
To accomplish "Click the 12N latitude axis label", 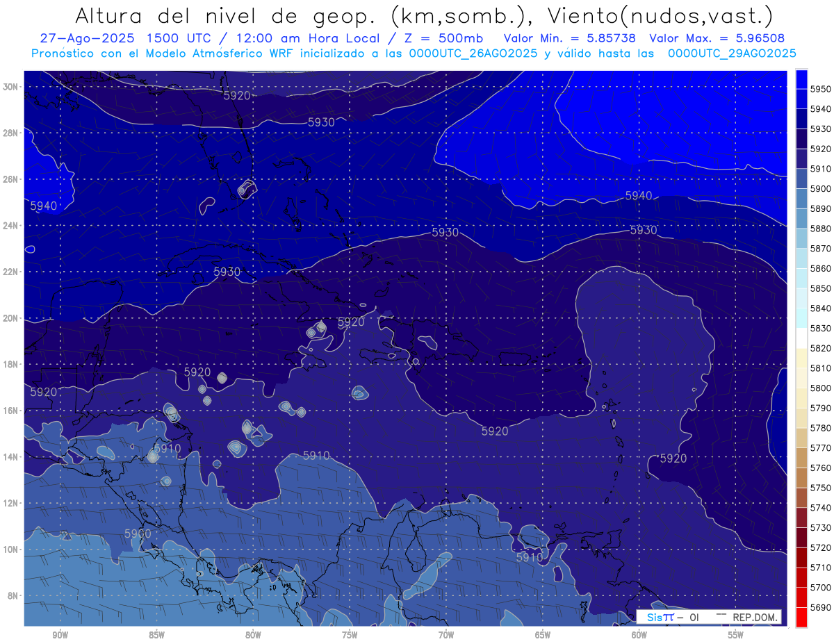I will [12, 503].
